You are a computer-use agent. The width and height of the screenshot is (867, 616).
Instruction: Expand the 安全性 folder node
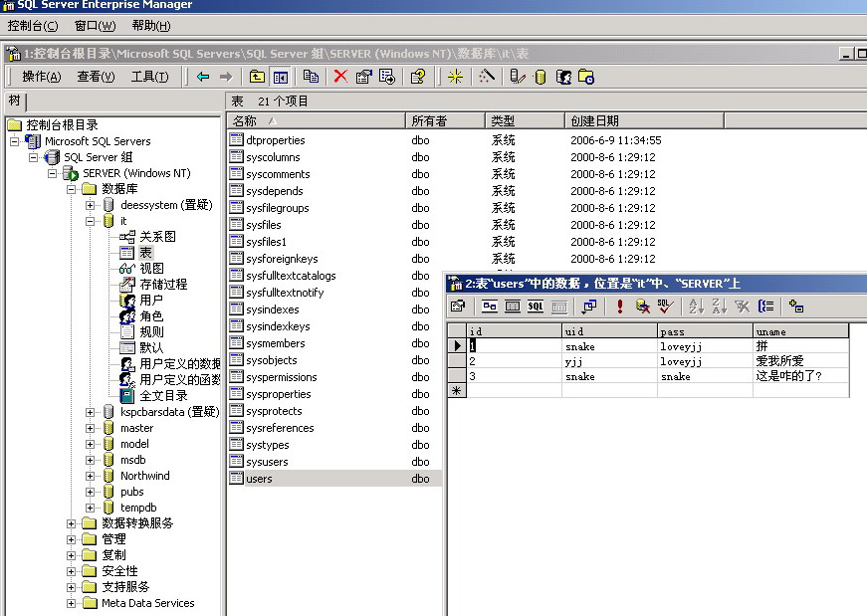[x=71, y=571]
